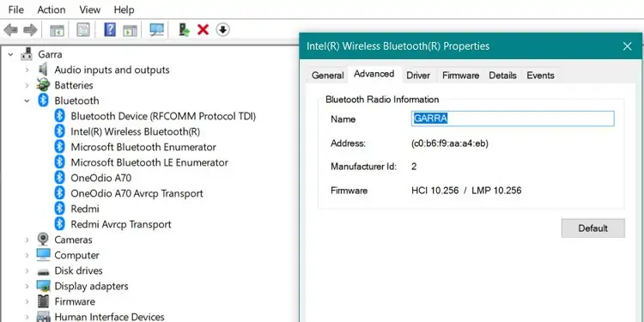Expand the Cameras category
The width and height of the screenshot is (644, 322).
pyautogui.click(x=27, y=240)
